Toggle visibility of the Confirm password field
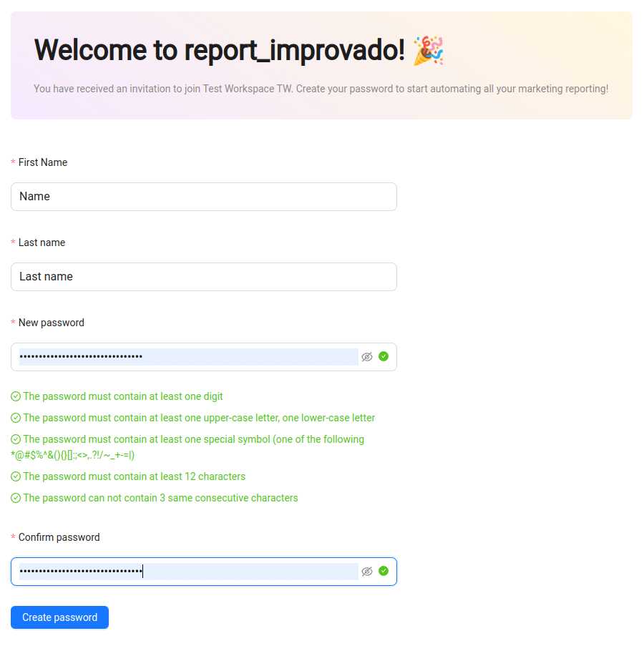 [367, 572]
